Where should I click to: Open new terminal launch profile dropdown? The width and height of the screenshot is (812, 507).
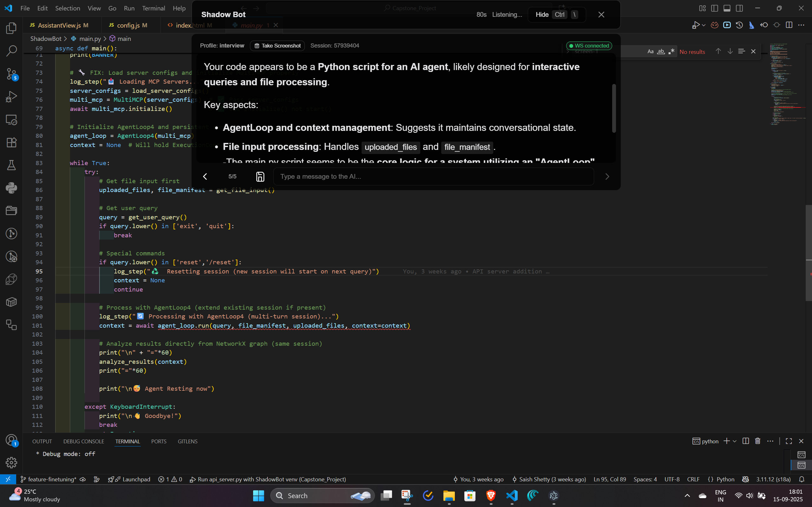(735, 441)
